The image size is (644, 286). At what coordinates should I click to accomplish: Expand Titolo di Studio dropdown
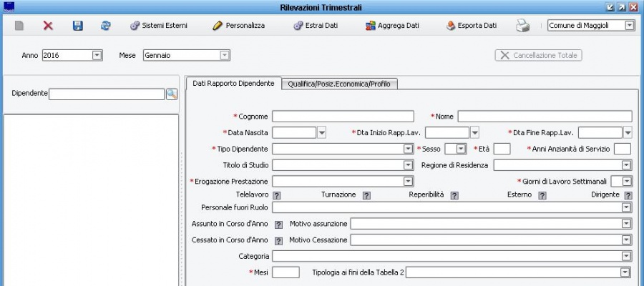click(x=408, y=165)
